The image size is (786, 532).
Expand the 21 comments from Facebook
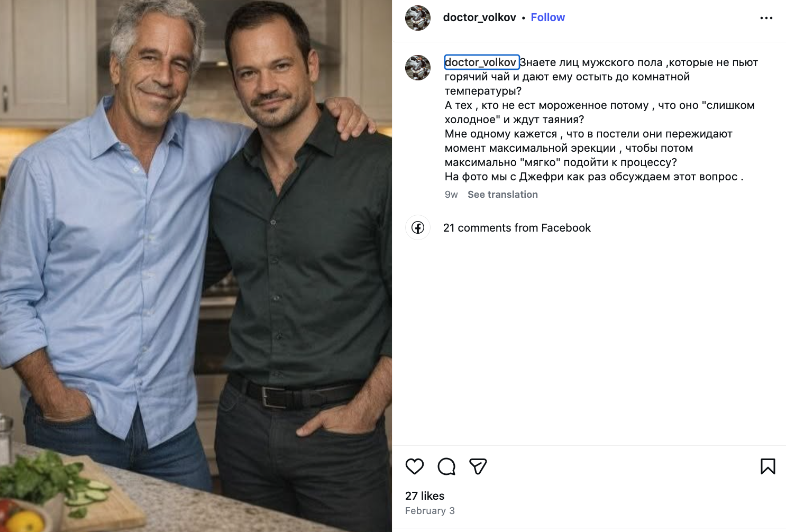click(517, 228)
